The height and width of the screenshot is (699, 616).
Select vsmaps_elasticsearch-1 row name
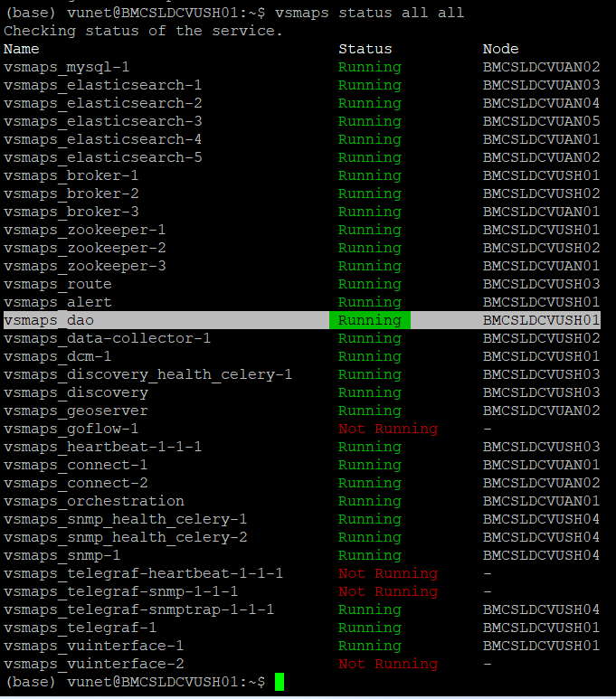pos(102,85)
